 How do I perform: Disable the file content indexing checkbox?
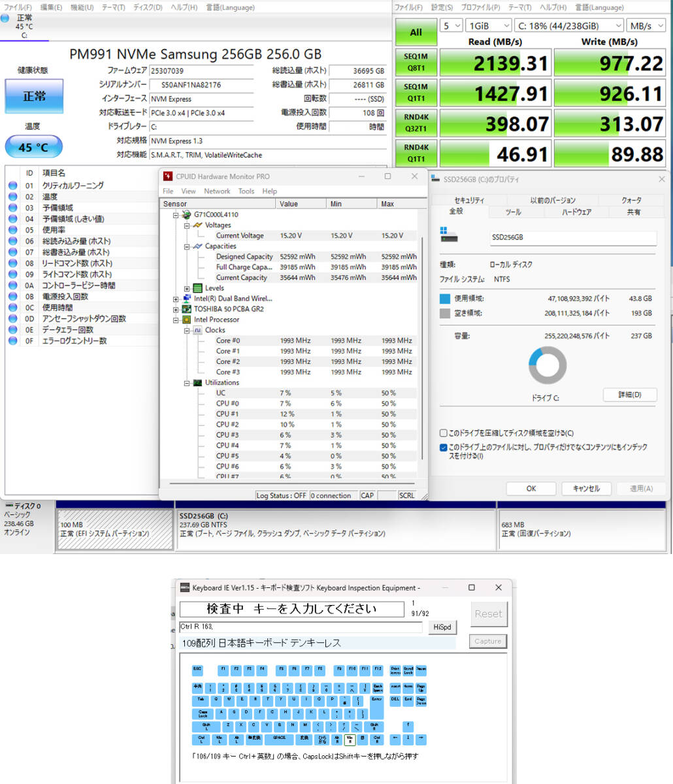(x=444, y=448)
